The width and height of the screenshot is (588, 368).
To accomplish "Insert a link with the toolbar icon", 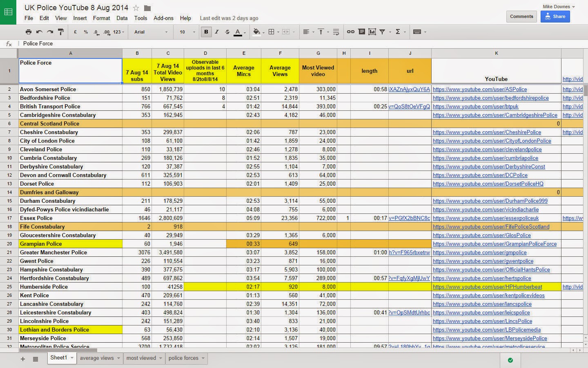I will point(351,32).
